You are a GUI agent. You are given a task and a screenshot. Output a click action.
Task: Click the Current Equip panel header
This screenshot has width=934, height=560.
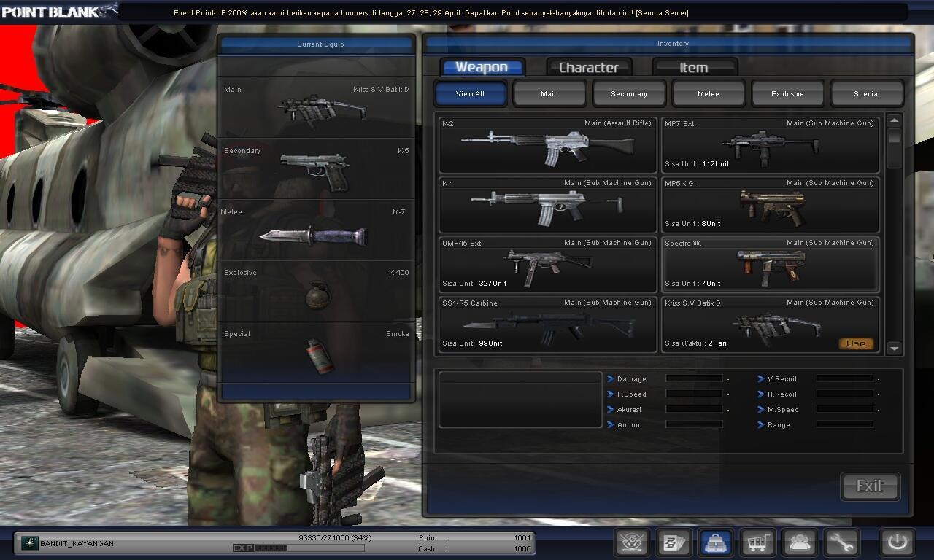[x=317, y=44]
